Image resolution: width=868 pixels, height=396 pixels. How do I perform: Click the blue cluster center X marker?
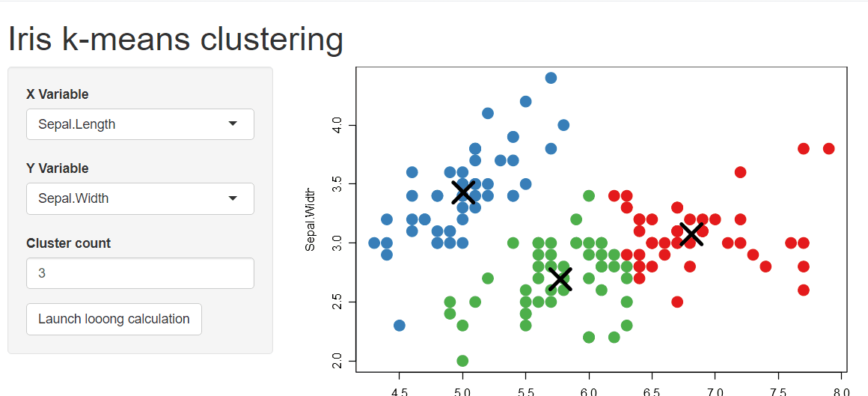point(463,192)
